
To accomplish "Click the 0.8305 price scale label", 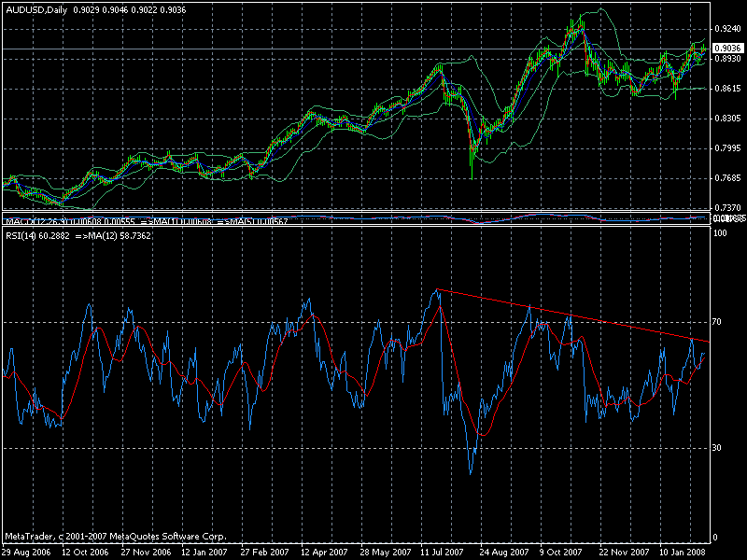I will [728, 119].
